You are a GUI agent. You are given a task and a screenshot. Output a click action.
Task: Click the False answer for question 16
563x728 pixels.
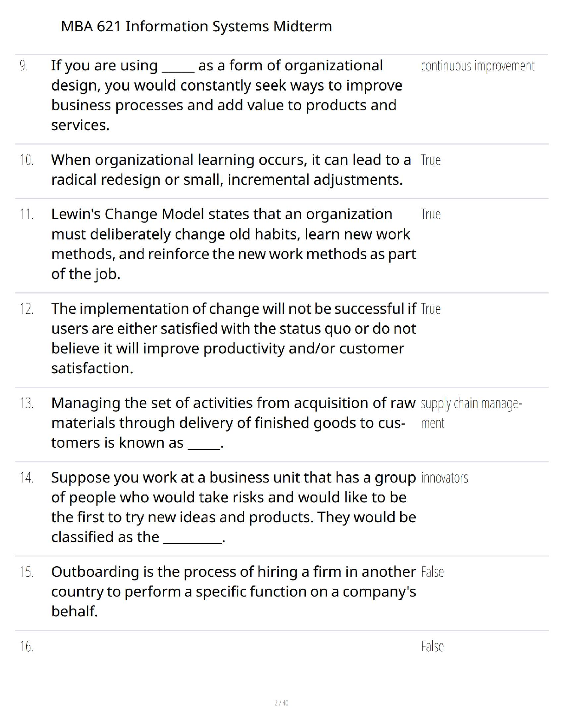(x=432, y=647)
